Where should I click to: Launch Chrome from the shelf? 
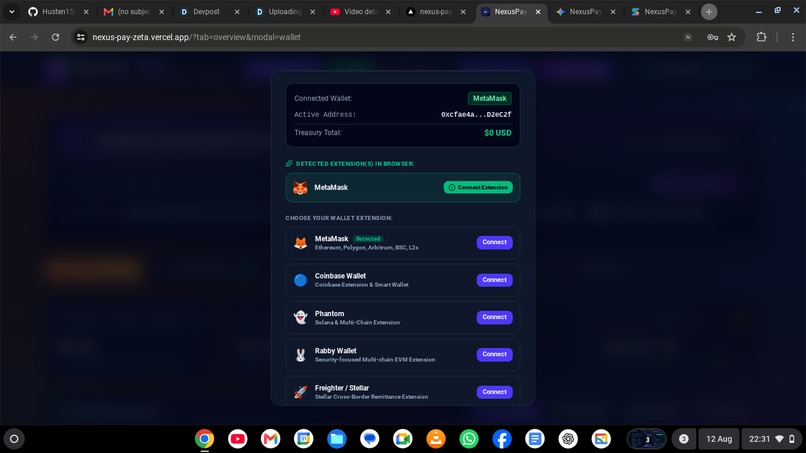[x=205, y=439]
